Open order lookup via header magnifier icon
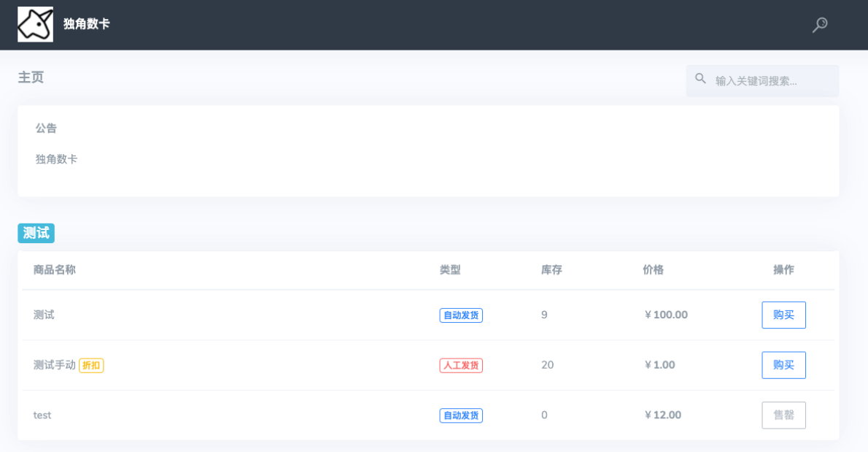The height and width of the screenshot is (452, 868). pyautogui.click(x=820, y=25)
